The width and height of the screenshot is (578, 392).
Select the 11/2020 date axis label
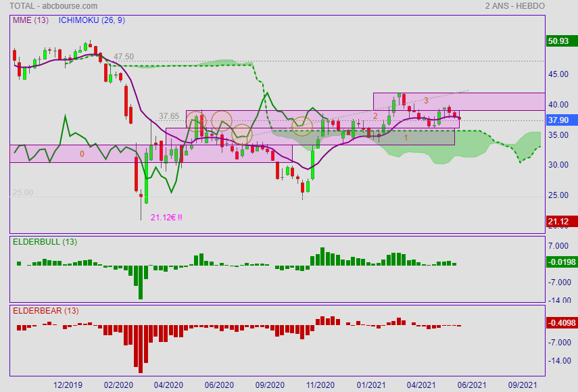coord(320,385)
